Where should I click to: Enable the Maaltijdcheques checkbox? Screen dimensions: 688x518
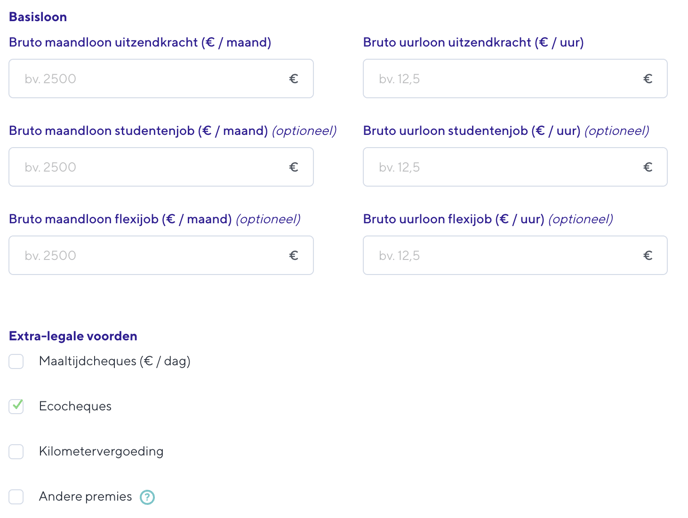tap(16, 361)
